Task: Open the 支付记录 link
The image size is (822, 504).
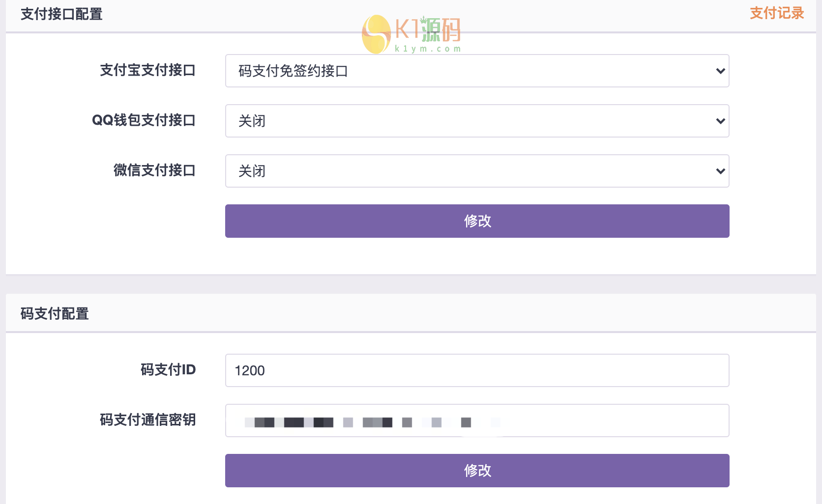Action: coord(776,13)
